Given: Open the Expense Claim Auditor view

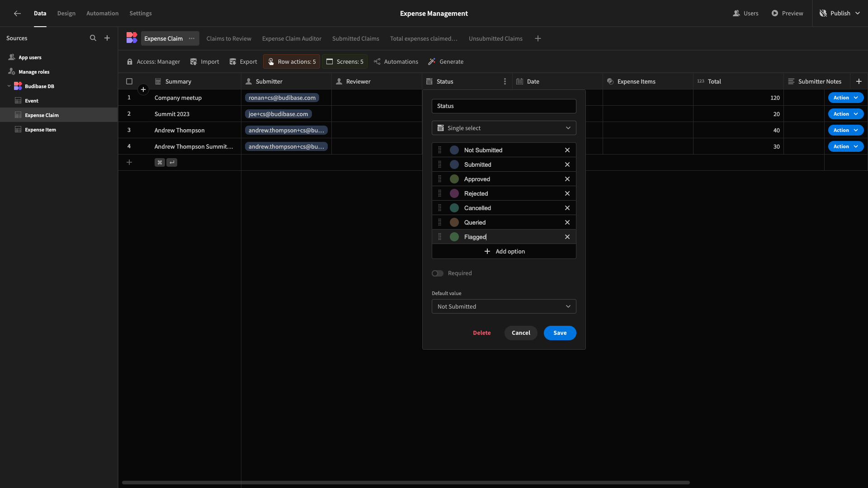Looking at the screenshot, I should pos(292,38).
